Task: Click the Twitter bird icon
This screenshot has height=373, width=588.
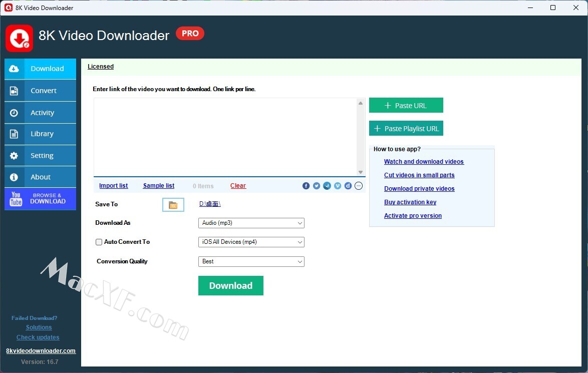Action: [317, 186]
